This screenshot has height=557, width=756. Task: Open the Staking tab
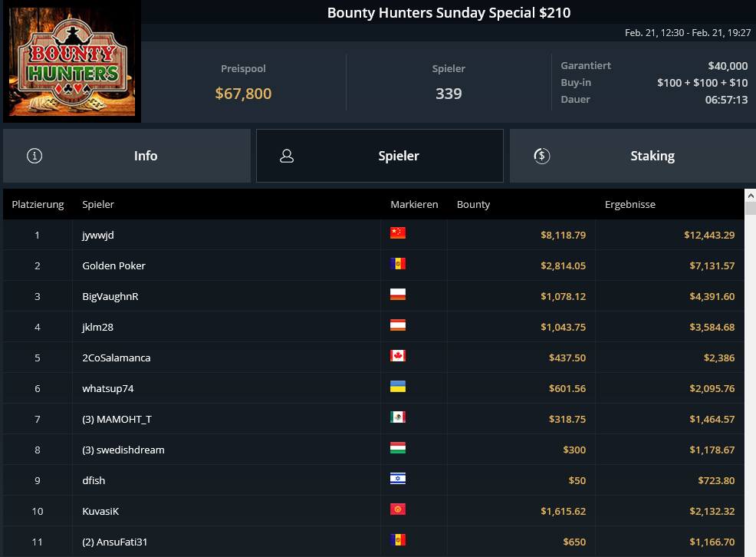[x=633, y=156]
